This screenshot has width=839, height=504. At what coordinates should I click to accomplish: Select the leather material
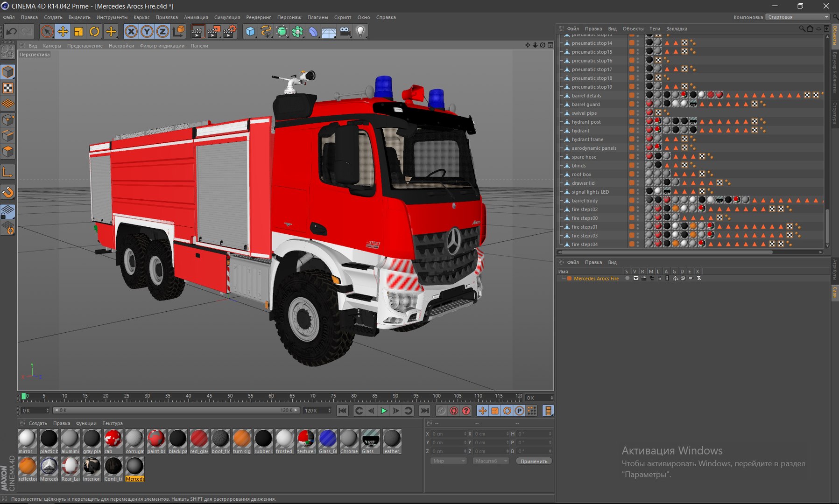click(392, 441)
